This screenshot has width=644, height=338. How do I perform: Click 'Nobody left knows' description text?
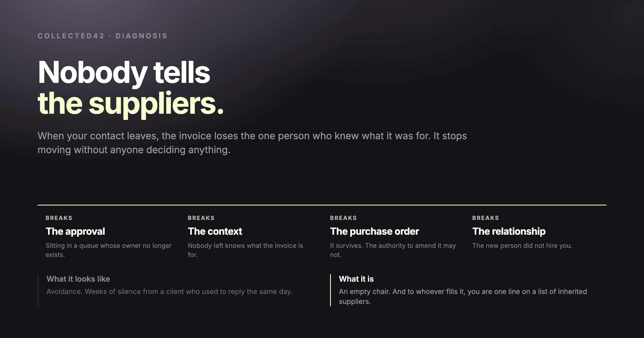(246, 250)
